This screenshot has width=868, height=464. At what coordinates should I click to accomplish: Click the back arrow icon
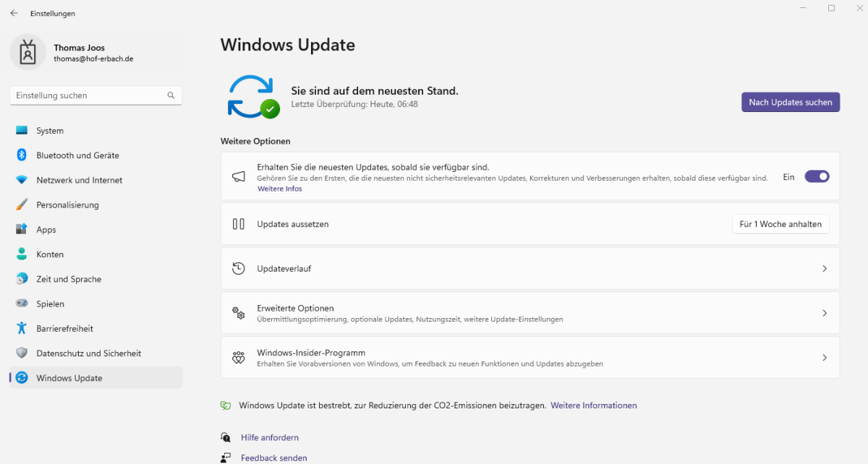[14, 13]
